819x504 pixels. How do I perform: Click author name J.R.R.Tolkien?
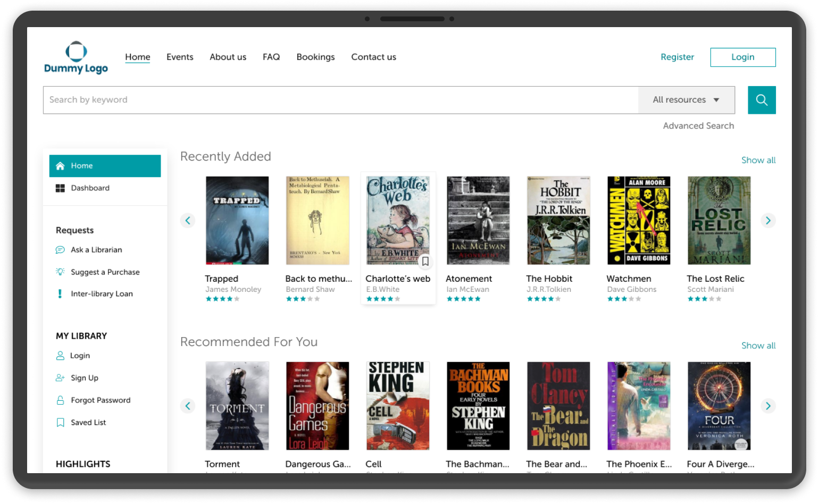coord(549,289)
